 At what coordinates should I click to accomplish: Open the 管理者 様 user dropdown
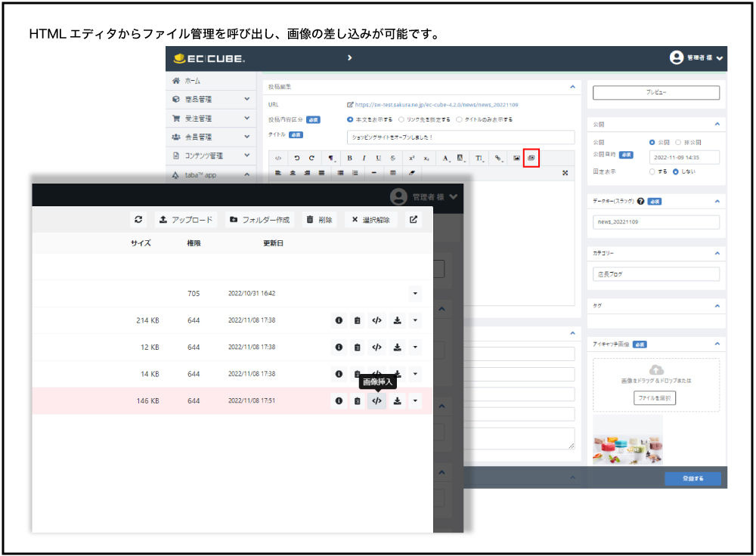(x=696, y=58)
